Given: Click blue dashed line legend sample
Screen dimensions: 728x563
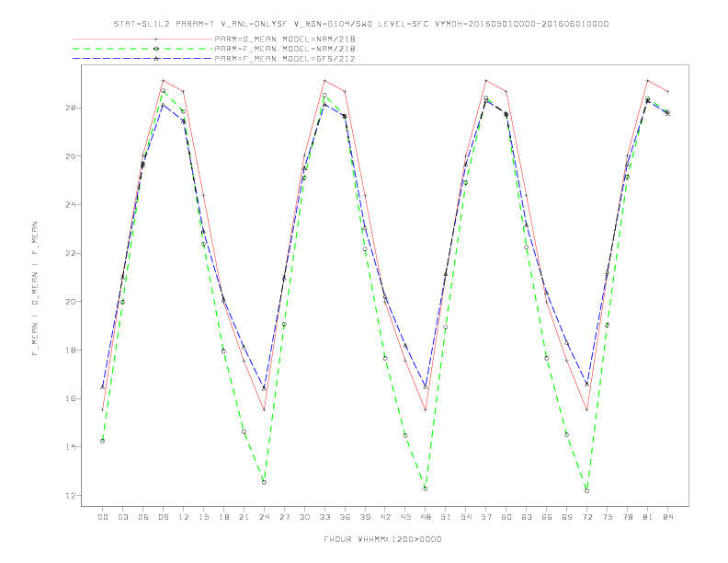Looking at the screenshot, I should point(142,59).
